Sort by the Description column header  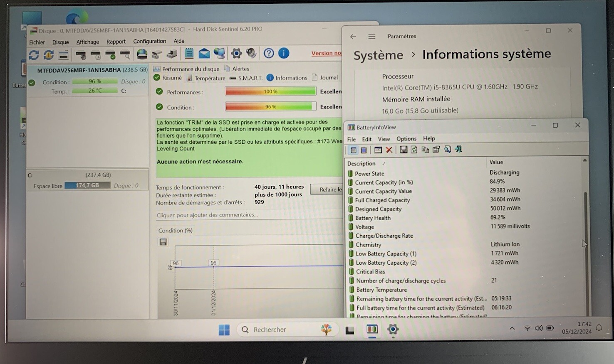click(361, 164)
